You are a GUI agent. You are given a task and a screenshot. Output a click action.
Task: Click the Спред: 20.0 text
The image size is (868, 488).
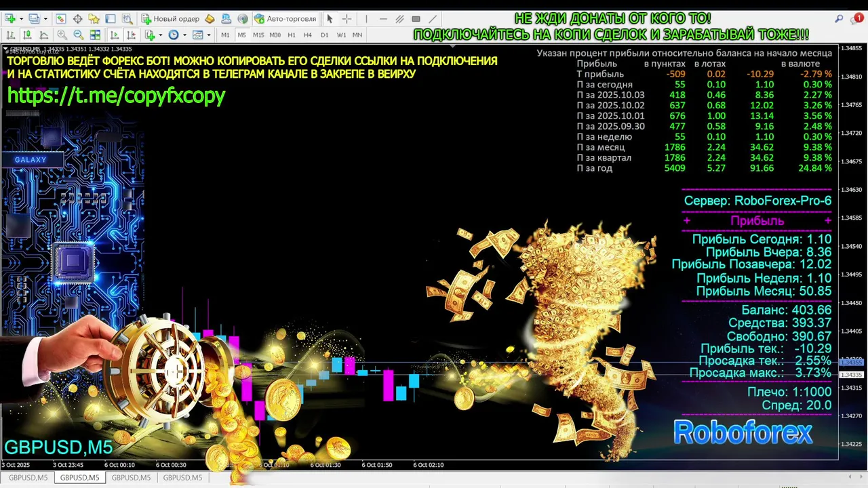796,405
